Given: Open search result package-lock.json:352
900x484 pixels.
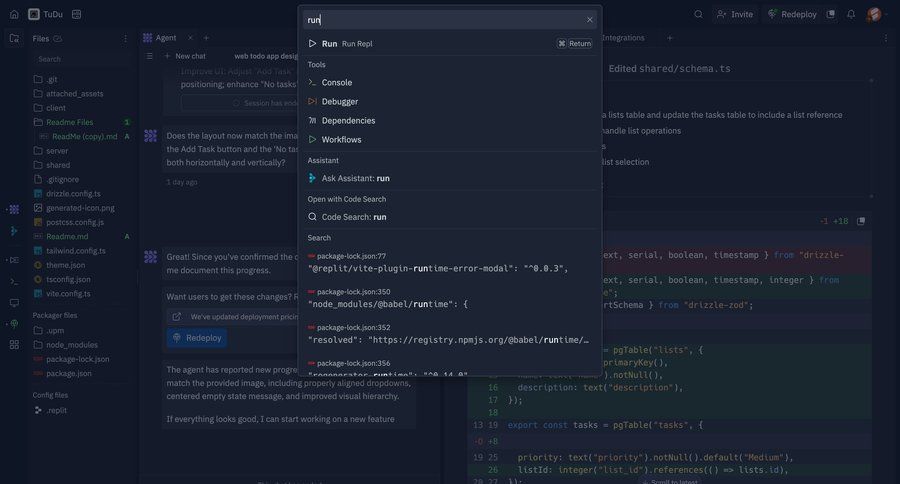Looking at the screenshot, I should [449, 334].
